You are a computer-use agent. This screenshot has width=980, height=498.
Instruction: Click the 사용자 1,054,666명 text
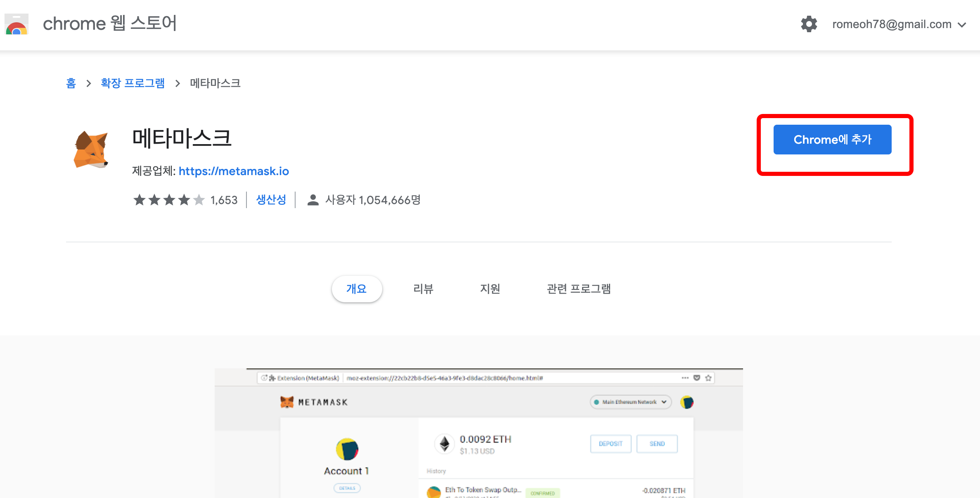click(x=373, y=200)
